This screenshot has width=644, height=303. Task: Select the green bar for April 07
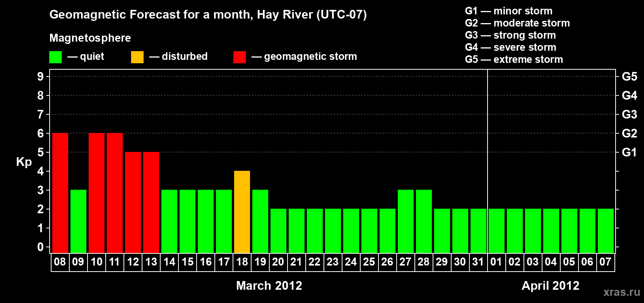tap(606, 231)
